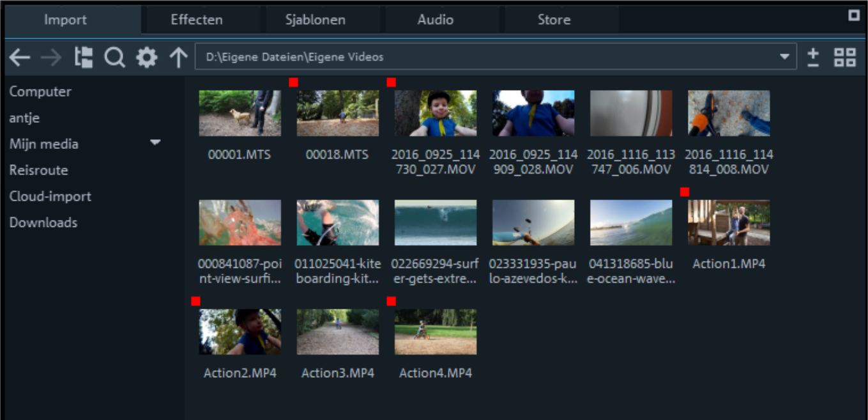
Task: Select the Audio tab
Action: (x=436, y=20)
